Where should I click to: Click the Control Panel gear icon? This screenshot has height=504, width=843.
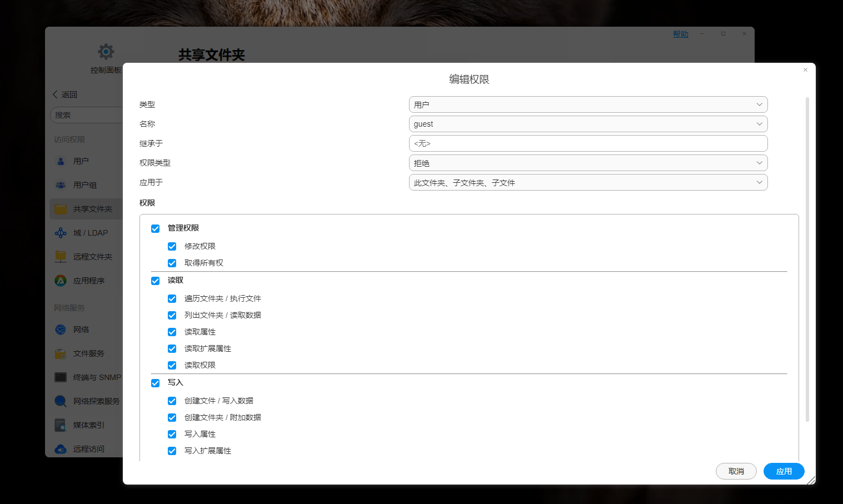coord(106,52)
